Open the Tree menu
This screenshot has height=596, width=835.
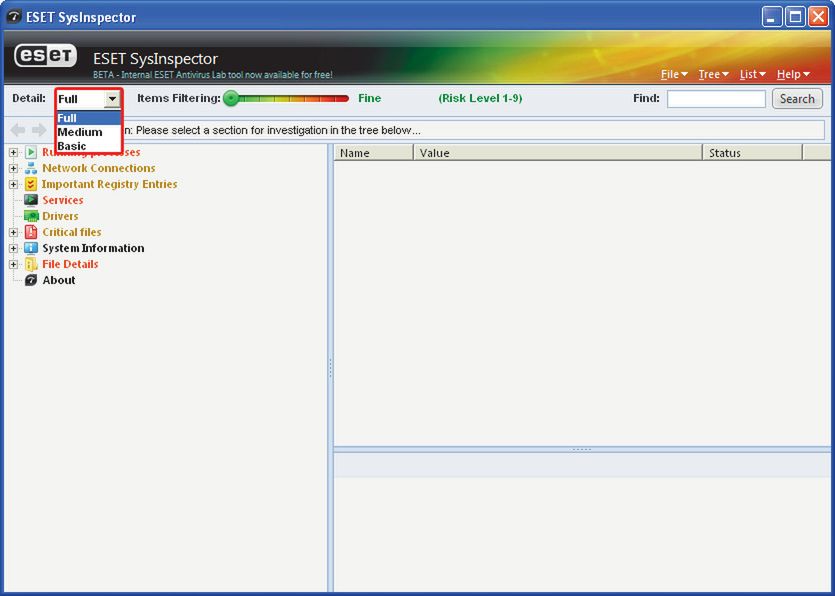(713, 74)
